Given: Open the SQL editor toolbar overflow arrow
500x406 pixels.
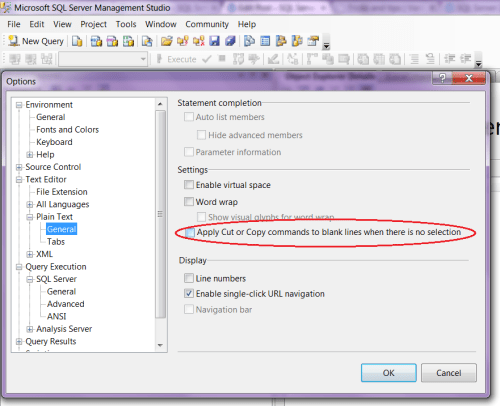Looking at the screenshot, I should pos(478,60).
